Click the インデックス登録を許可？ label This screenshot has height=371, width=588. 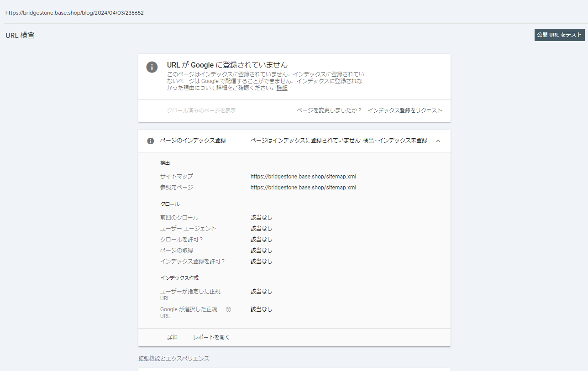[193, 261]
